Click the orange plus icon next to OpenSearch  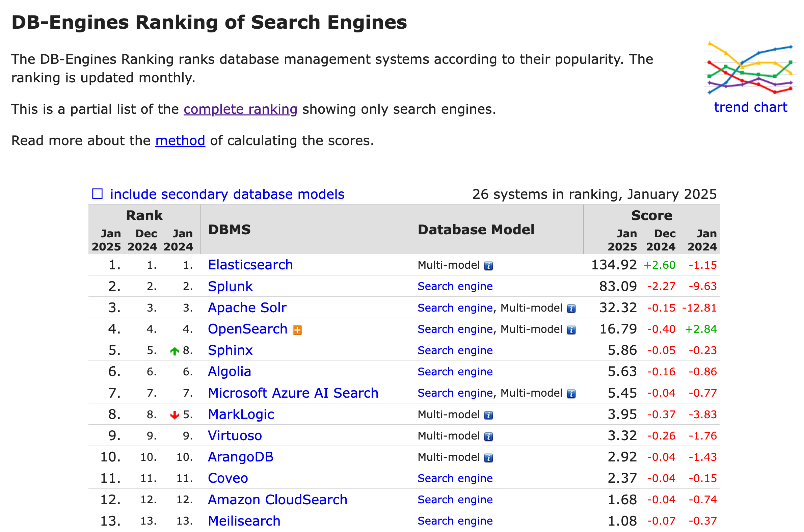click(297, 330)
